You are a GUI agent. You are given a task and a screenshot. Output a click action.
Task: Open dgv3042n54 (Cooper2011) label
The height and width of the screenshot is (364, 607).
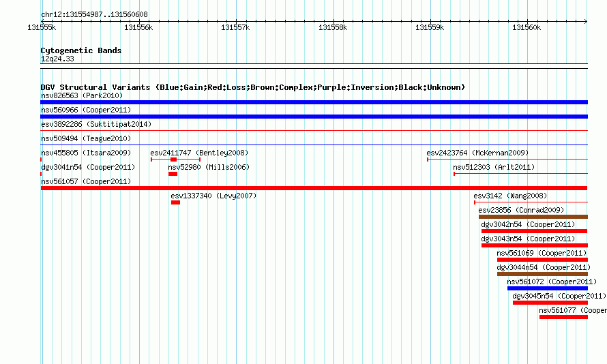coord(528,224)
